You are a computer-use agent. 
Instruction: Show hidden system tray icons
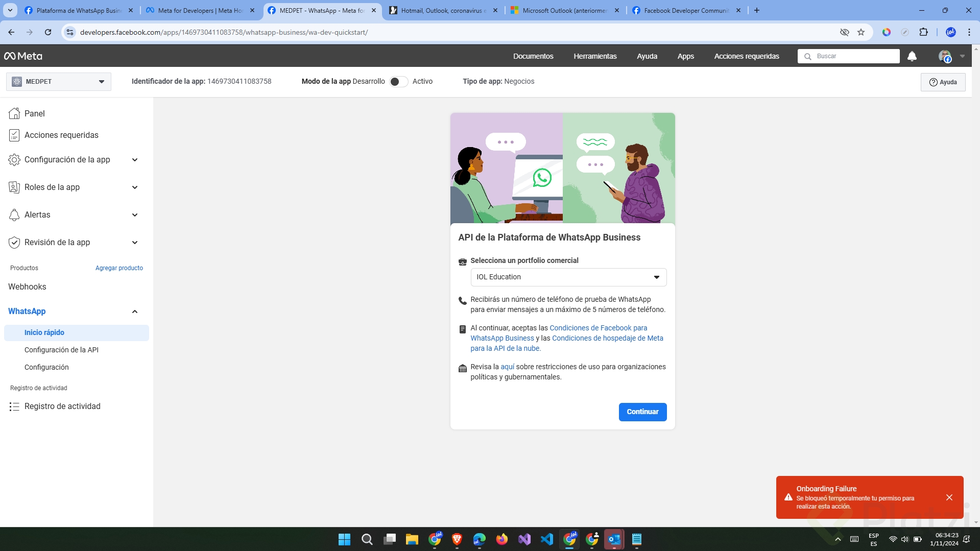click(x=838, y=539)
